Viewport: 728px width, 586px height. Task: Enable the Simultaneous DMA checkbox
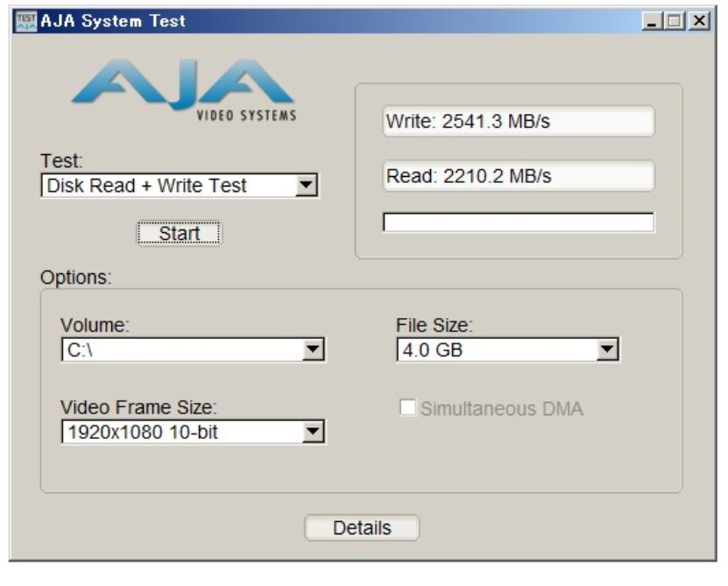[x=408, y=408]
